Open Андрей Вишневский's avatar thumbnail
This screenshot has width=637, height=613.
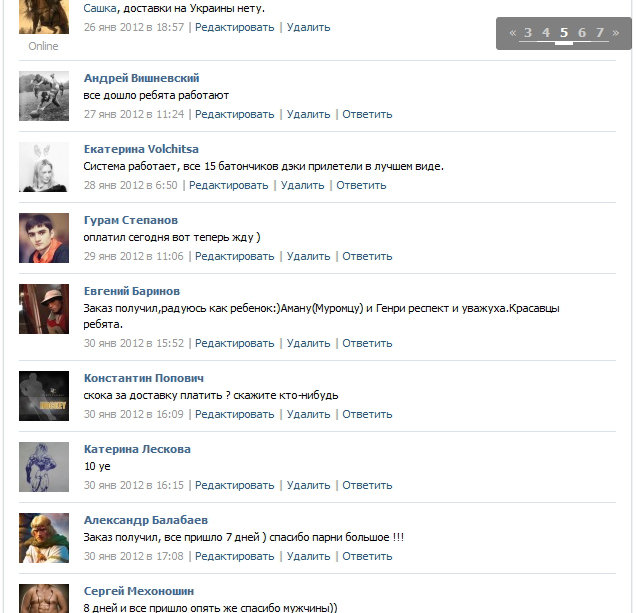[x=44, y=96]
